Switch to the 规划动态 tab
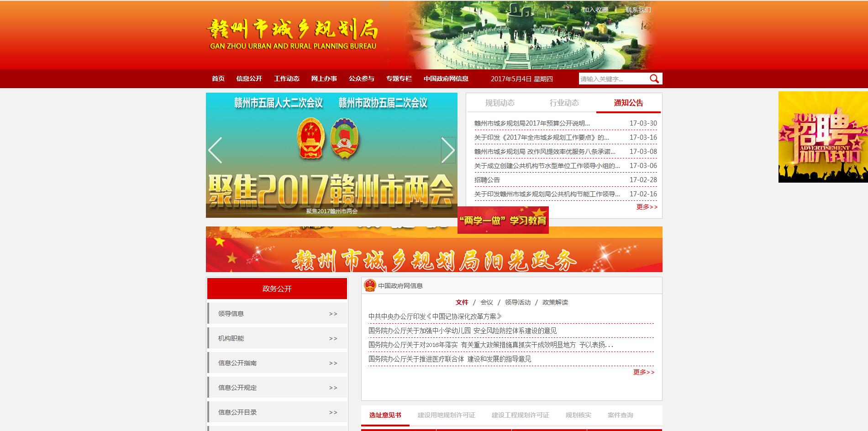 [x=500, y=103]
